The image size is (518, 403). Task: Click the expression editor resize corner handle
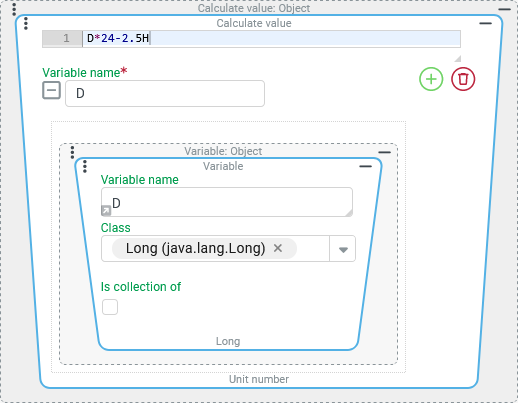[x=458, y=59]
